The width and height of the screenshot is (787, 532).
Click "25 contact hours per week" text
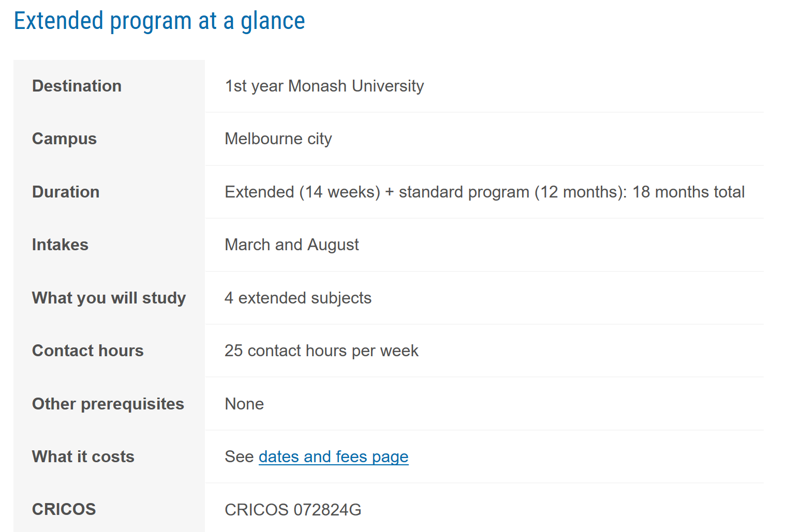[x=321, y=351]
